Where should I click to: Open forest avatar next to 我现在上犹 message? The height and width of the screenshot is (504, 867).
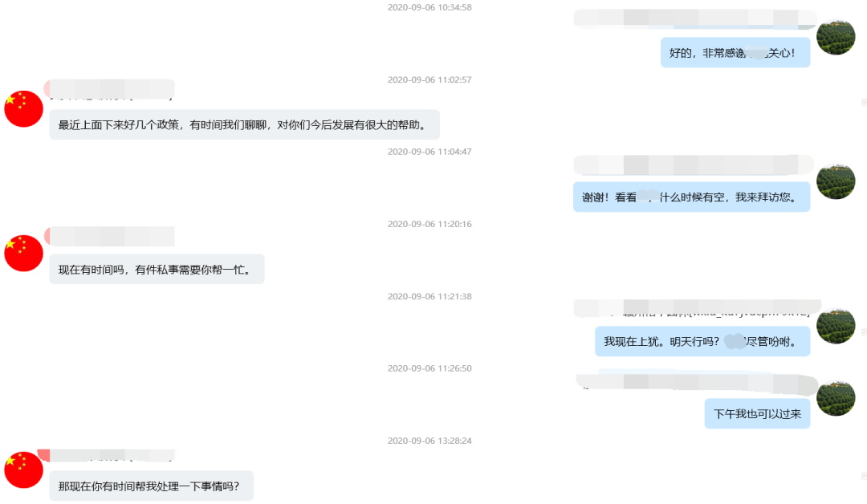[836, 326]
